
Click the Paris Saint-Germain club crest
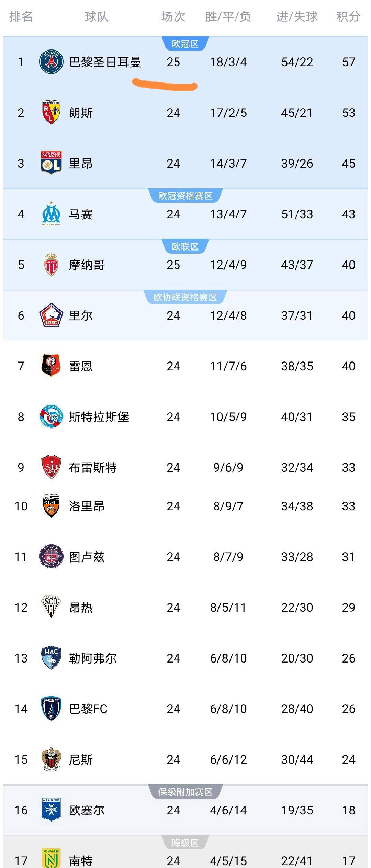pyautogui.click(x=51, y=62)
